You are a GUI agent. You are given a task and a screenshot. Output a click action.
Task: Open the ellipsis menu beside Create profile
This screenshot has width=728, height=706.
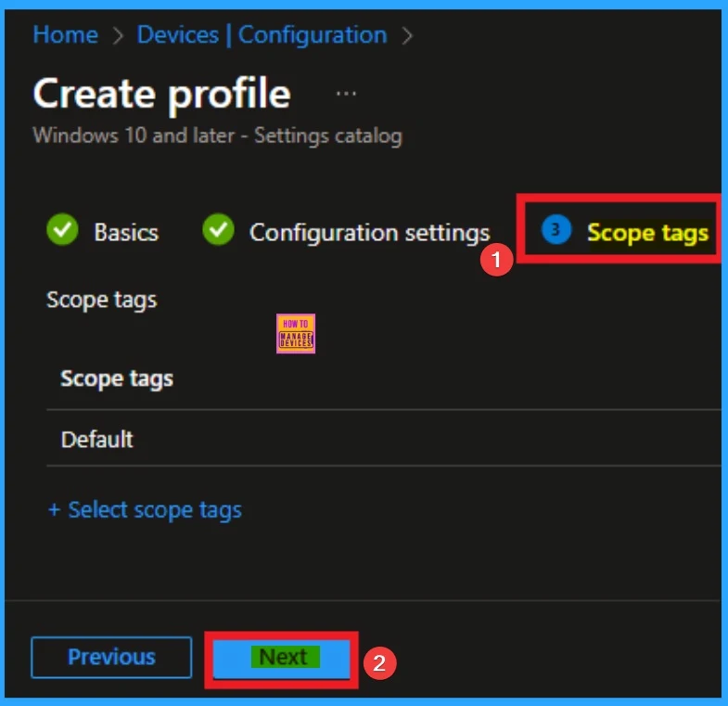click(346, 94)
